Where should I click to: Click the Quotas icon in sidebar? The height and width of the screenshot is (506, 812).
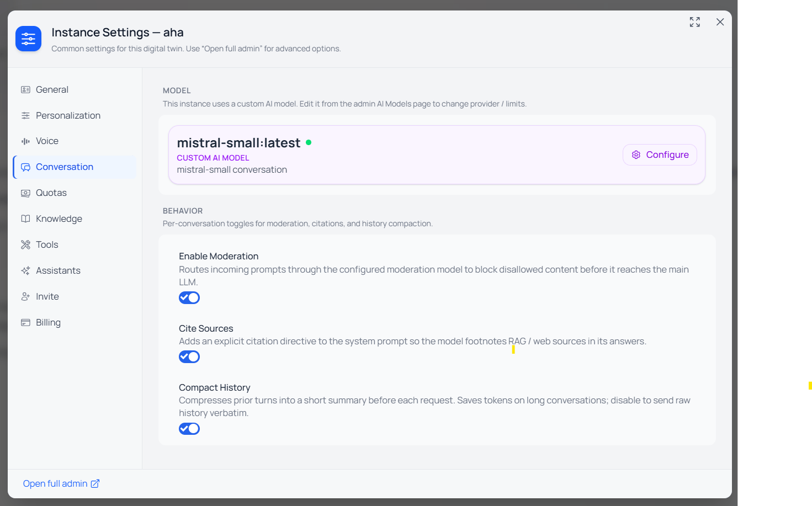pyautogui.click(x=25, y=193)
